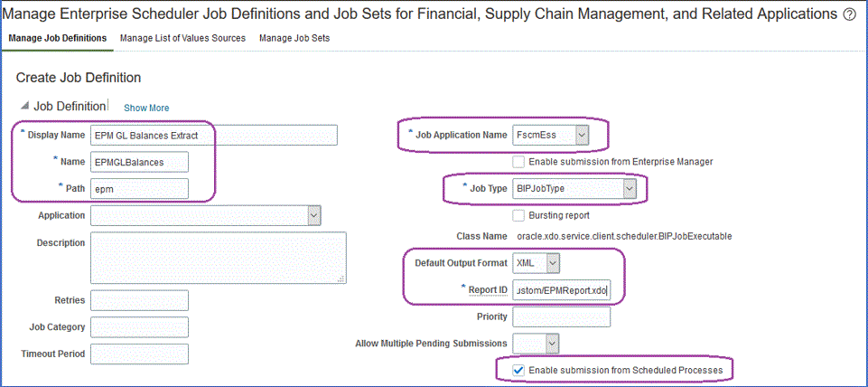
Task: Click into the Path text field
Action: coord(140,189)
